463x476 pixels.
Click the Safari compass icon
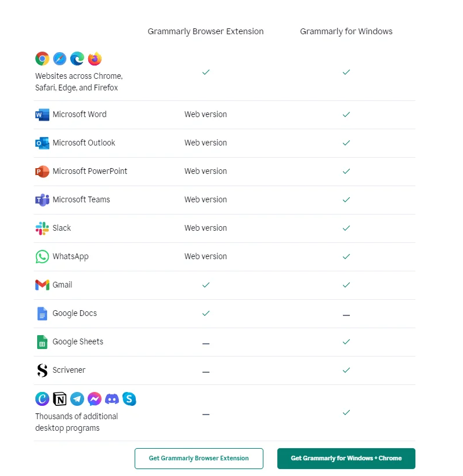click(x=59, y=59)
